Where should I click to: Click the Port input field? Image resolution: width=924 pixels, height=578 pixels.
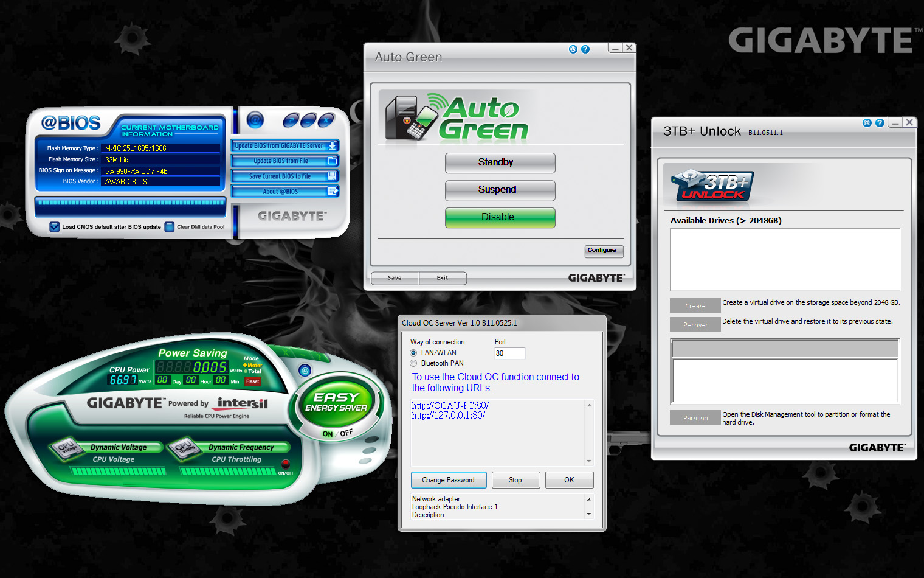tap(509, 353)
